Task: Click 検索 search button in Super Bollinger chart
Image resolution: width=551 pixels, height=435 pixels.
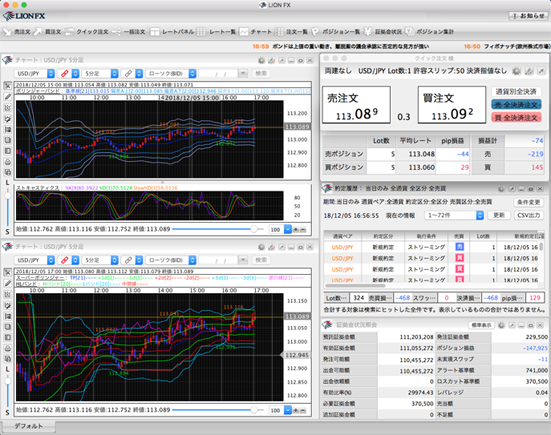Action: (x=261, y=260)
